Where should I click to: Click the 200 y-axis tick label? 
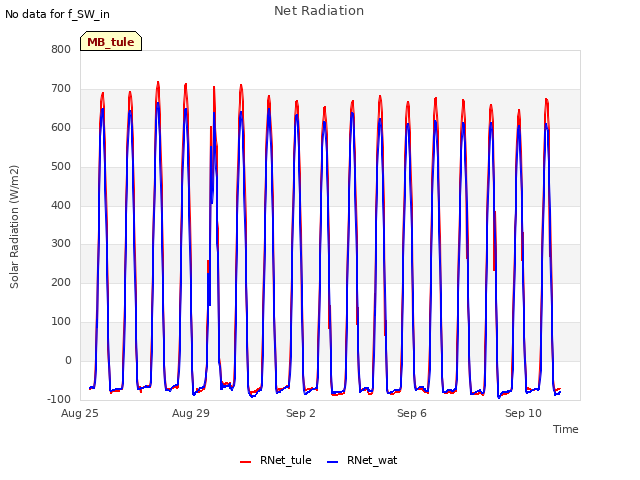tap(61, 282)
